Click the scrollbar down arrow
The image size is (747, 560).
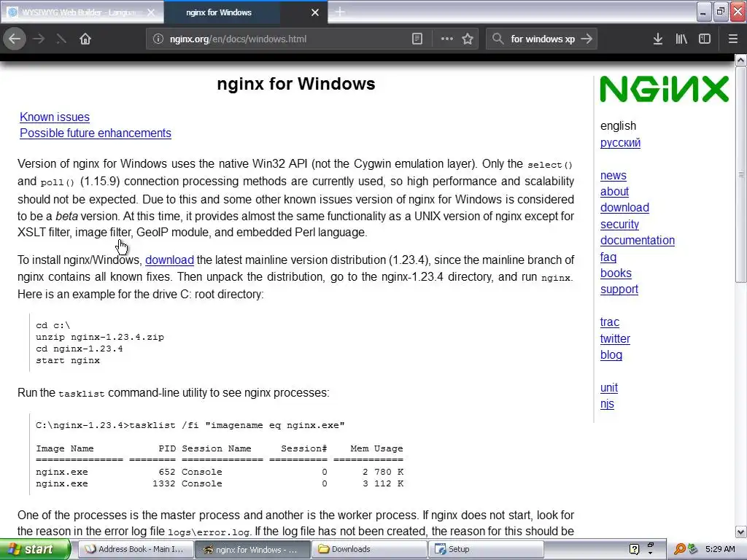tap(741, 532)
